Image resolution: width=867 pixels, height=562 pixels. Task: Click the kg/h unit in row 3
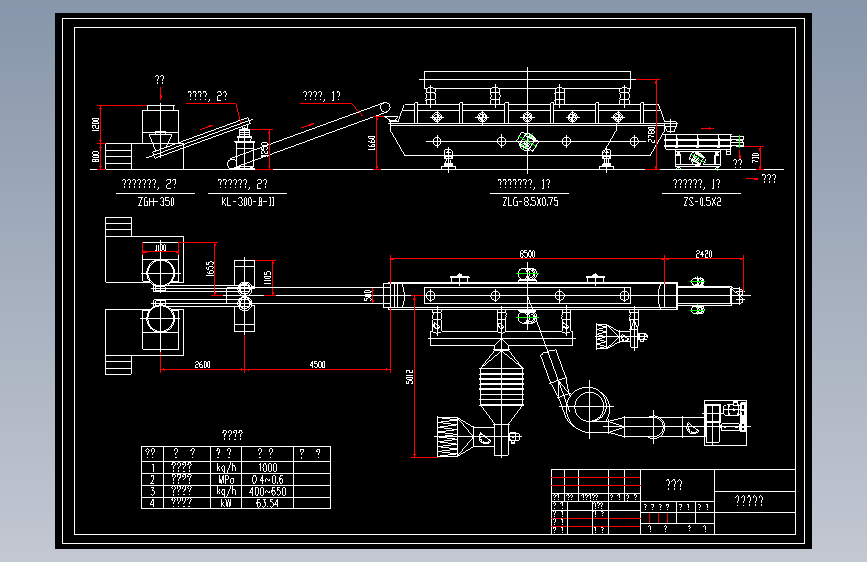click(x=226, y=491)
